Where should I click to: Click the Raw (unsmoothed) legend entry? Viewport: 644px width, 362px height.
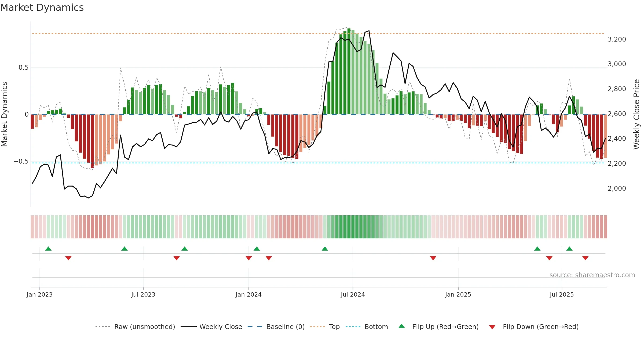pyautogui.click(x=135, y=327)
